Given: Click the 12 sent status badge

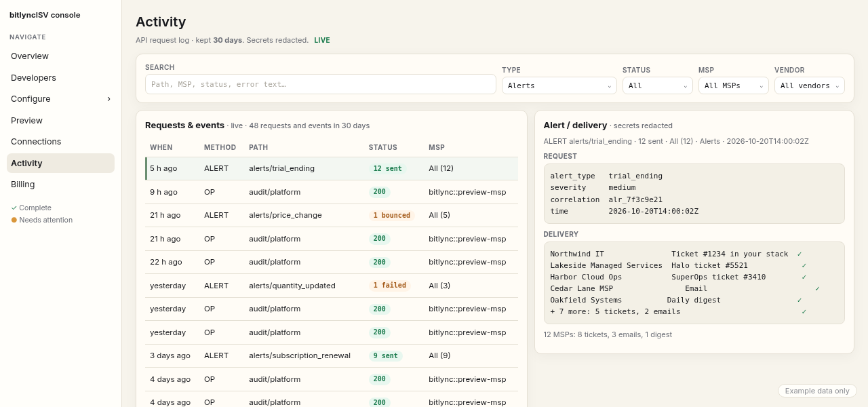Looking at the screenshot, I should click(387, 168).
